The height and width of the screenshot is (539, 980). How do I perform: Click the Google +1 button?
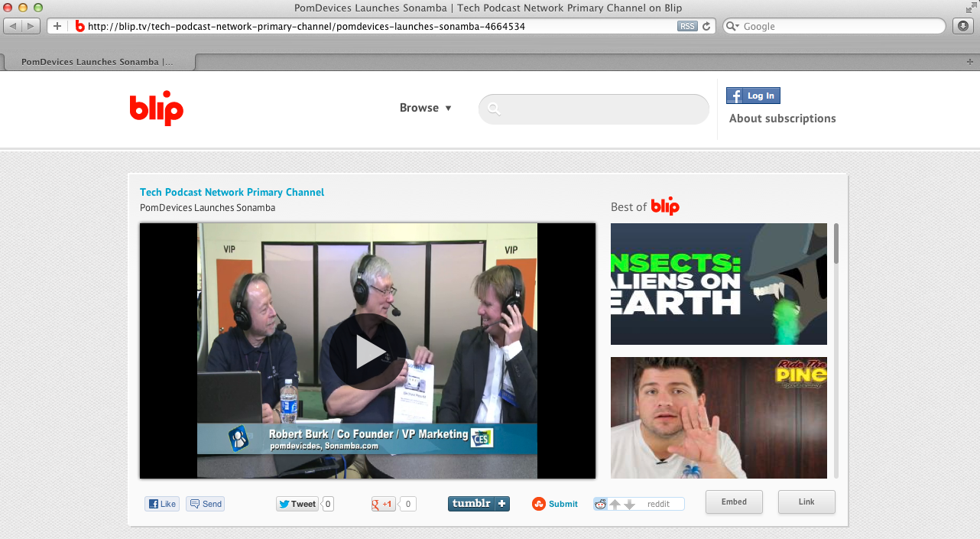coord(384,504)
